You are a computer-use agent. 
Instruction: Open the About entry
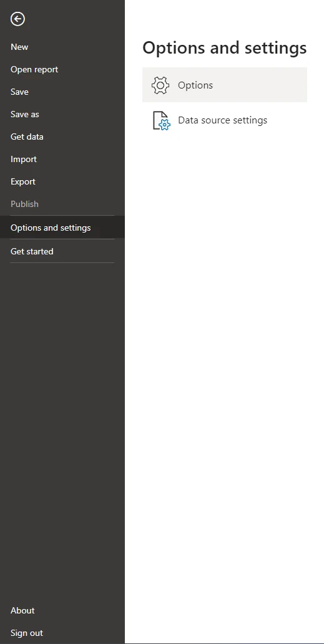(x=22, y=610)
